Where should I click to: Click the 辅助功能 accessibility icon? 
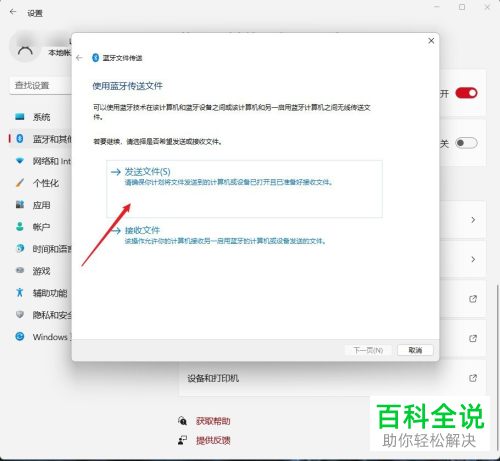coord(20,292)
